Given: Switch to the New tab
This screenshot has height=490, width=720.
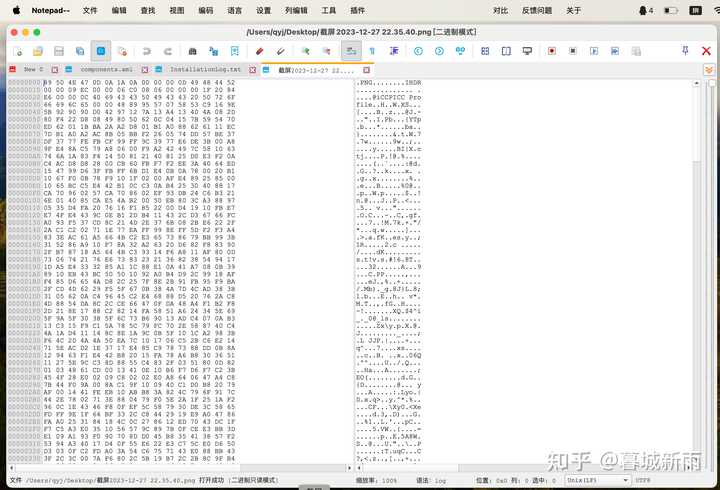Looking at the screenshot, I should (x=33, y=70).
